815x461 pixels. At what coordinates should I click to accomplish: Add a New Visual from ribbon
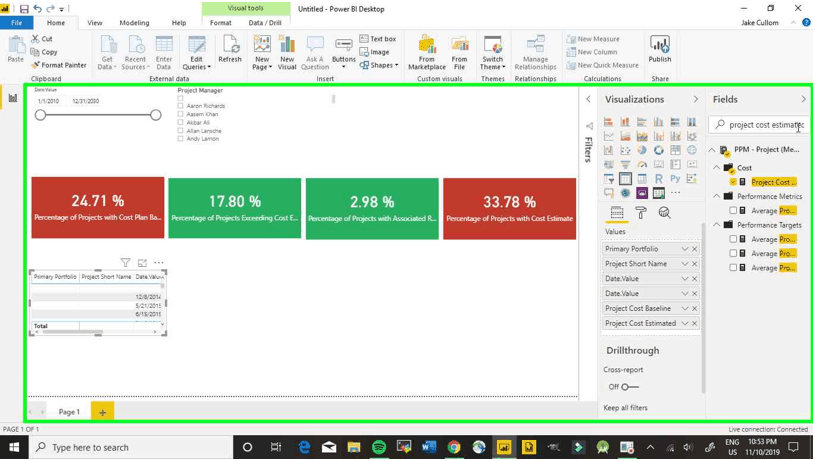287,52
